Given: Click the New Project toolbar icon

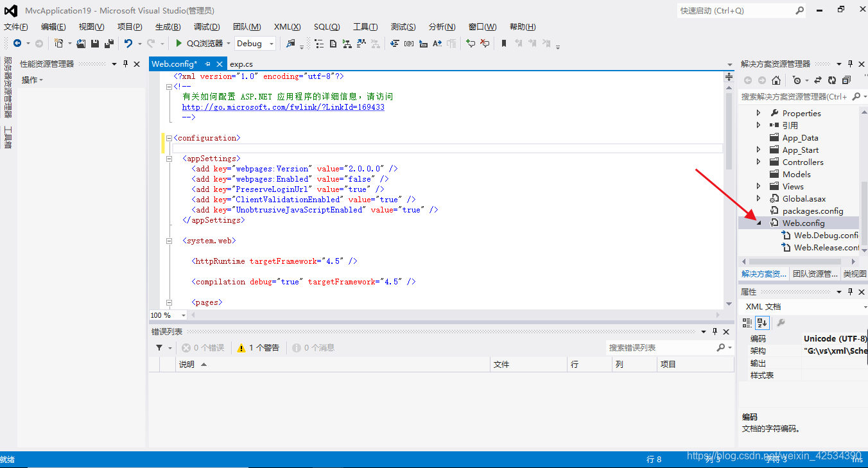Looking at the screenshot, I should pos(59,43).
